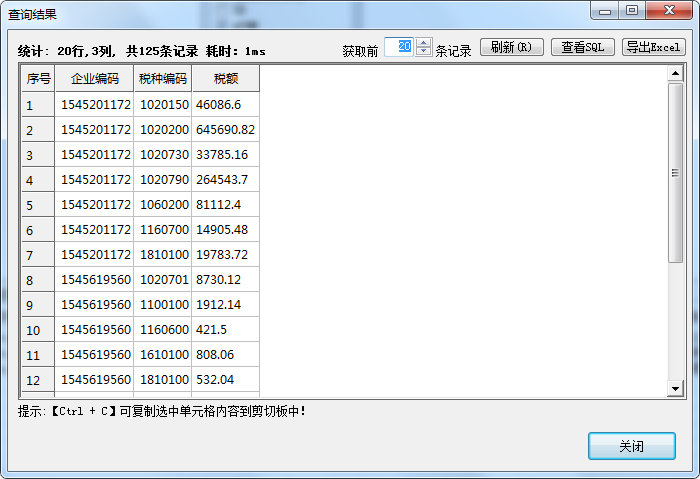Close dialog using 关闭 button
This screenshot has width=700, height=479.
click(631, 446)
